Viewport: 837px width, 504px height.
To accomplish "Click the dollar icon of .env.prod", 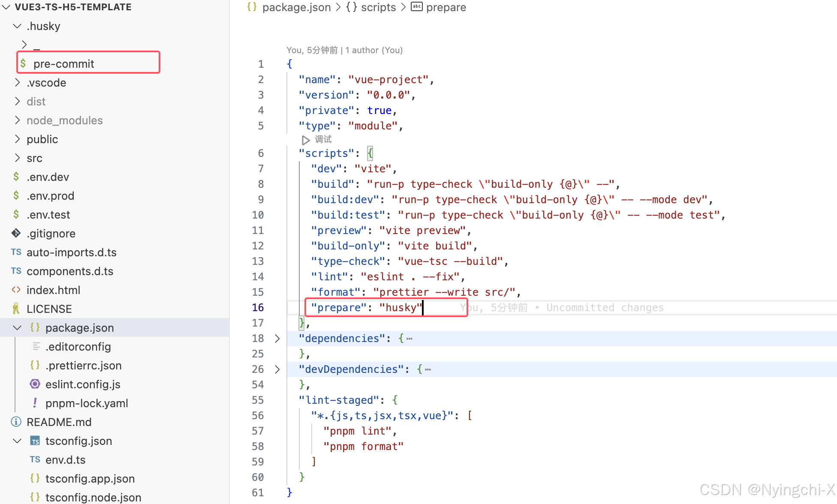I will [16, 195].
